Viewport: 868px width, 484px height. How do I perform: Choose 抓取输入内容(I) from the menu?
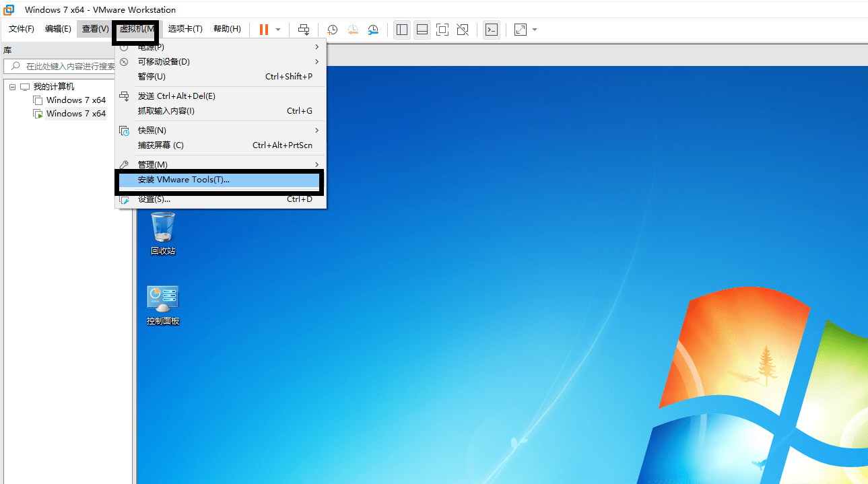coord(221,111)
